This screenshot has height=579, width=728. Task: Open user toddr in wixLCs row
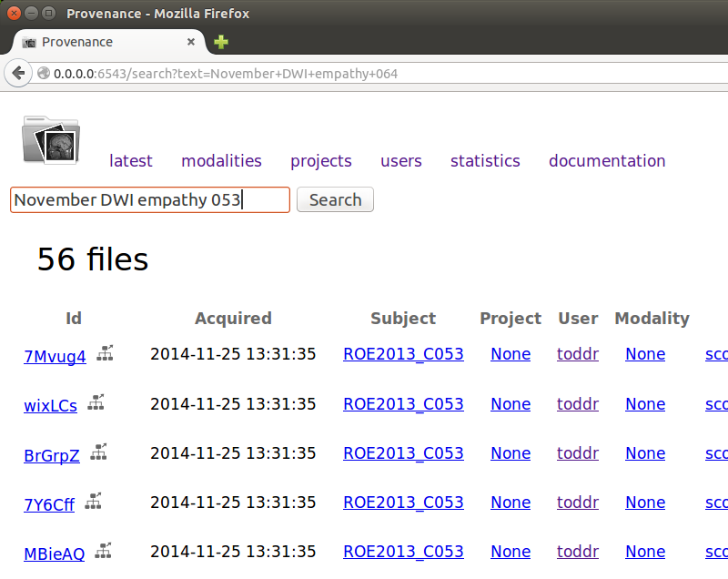point(578,404)
